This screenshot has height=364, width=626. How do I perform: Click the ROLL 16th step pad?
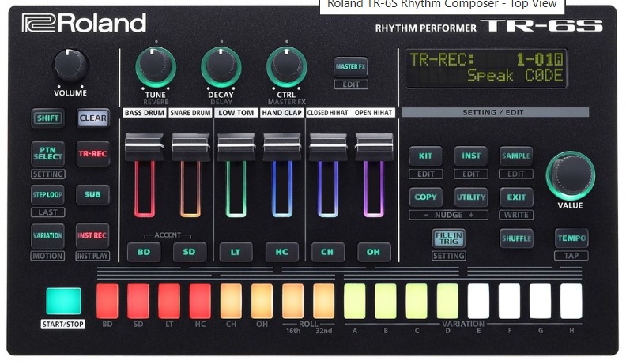(x=292, y=301)
